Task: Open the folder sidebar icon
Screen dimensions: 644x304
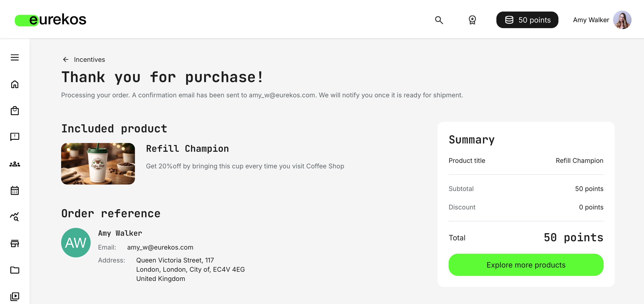Action: [x=15, y=270]
